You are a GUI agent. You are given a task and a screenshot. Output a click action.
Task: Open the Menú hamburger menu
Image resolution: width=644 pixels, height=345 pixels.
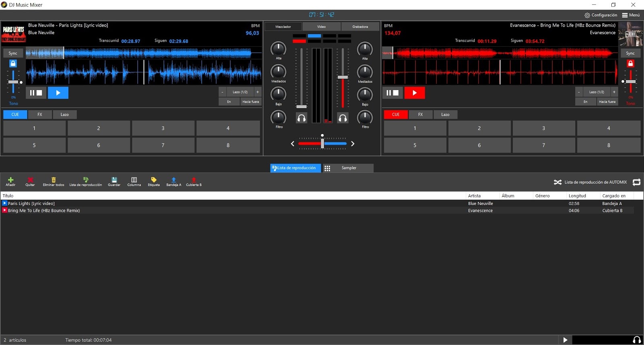[x=631, y=15]
